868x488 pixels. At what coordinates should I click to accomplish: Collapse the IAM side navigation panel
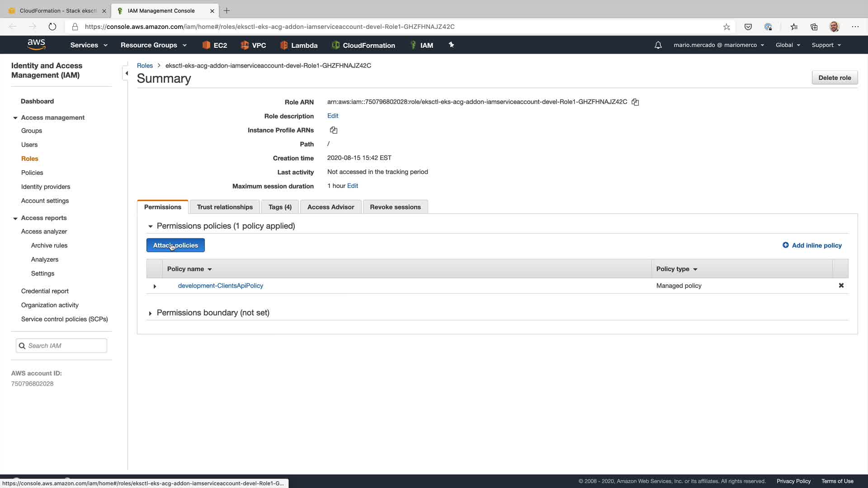point(127,73)
